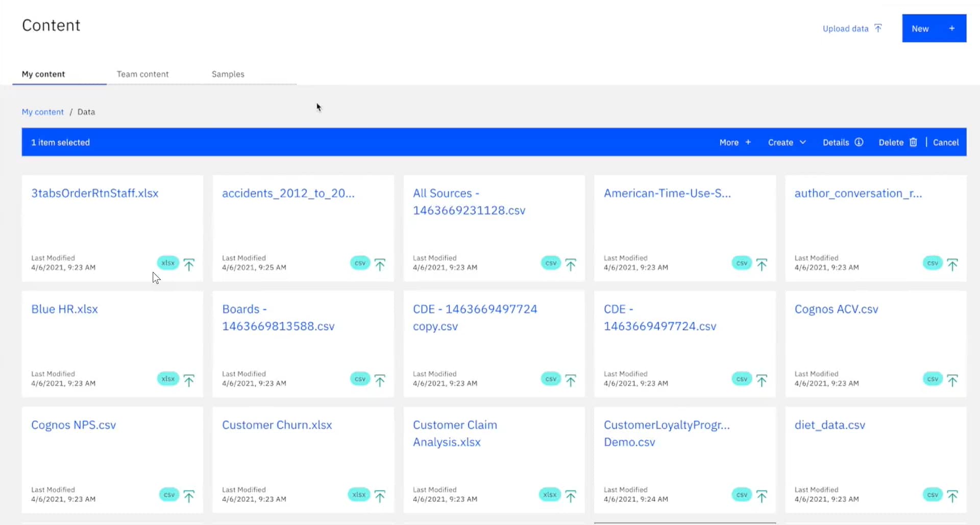
Task: Open the More menu in selection bar
Action: (x=734, y=142)
